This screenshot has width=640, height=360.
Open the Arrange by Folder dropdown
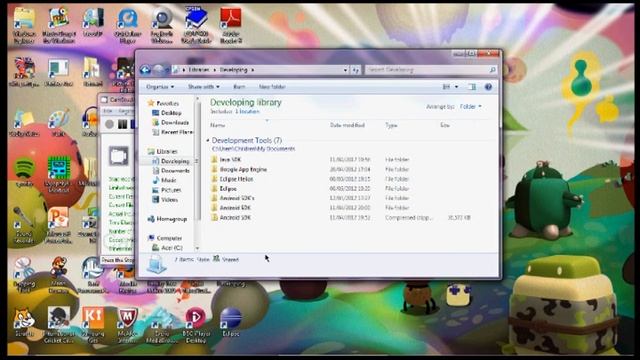(x=471, y=106)
